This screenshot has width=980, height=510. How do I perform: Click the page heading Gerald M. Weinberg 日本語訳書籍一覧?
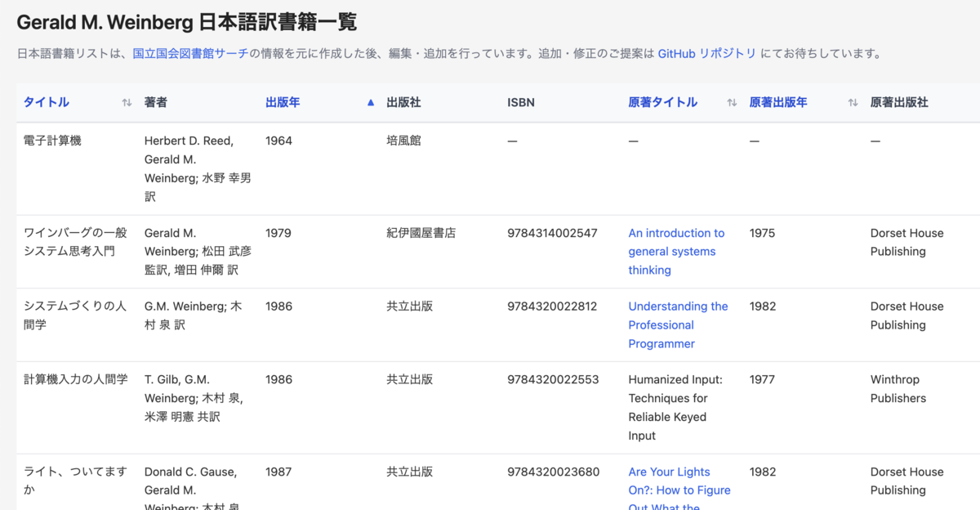point(187,22)
